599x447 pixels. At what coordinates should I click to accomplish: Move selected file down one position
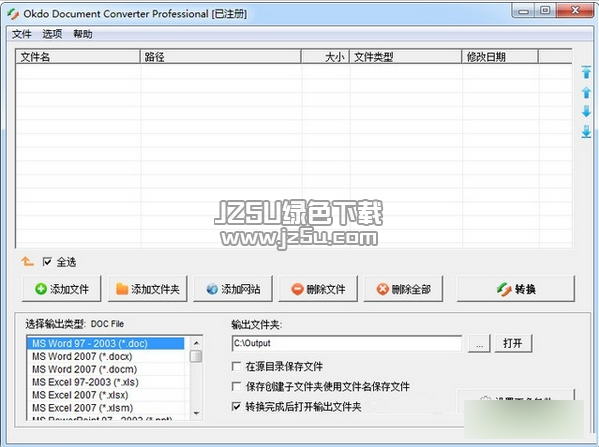(586, 112)
